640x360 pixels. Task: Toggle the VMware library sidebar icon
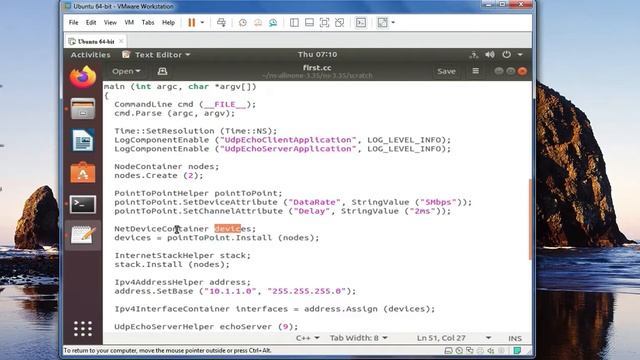click(294, 22)
